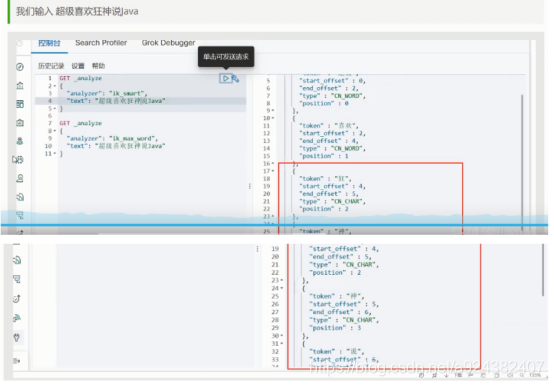Open the 设置 settings link
Viewport: 554px width, 386px height.
click(x=78, y=66)
